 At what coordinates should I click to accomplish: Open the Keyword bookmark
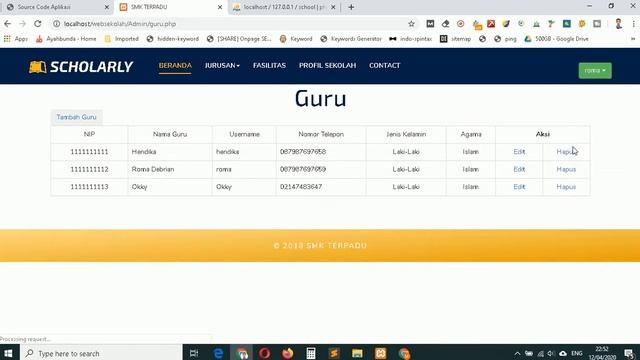(x=296, y=39)
